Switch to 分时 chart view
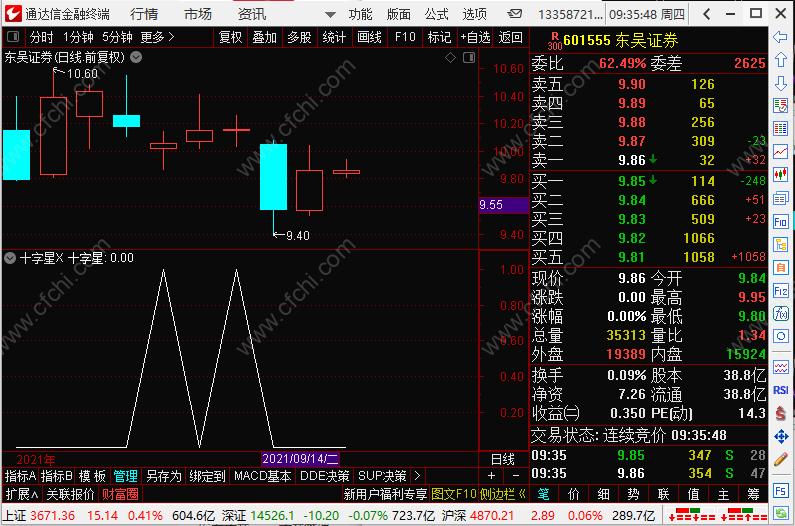The width and height of the screenshot is (795, 526). point(41,37)
